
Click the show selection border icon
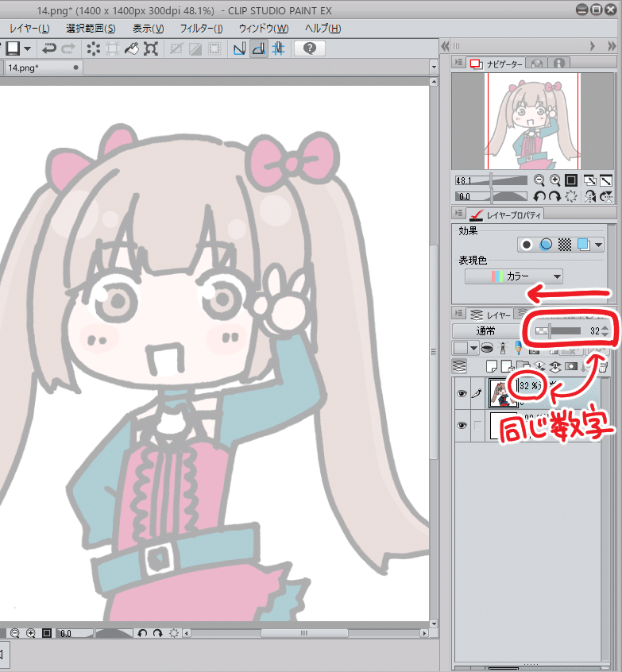coord(214,48)
